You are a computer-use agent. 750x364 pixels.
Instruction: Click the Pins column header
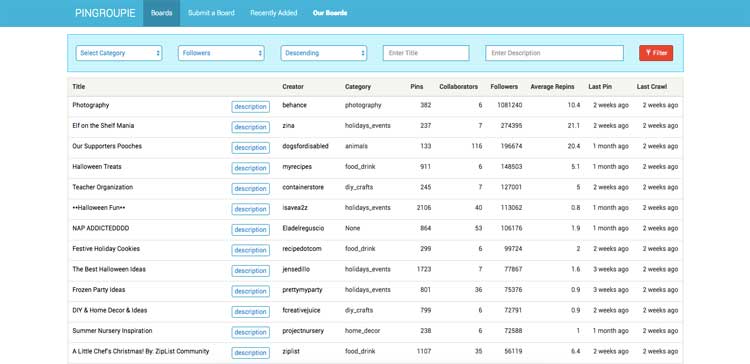tap(417, 87)
